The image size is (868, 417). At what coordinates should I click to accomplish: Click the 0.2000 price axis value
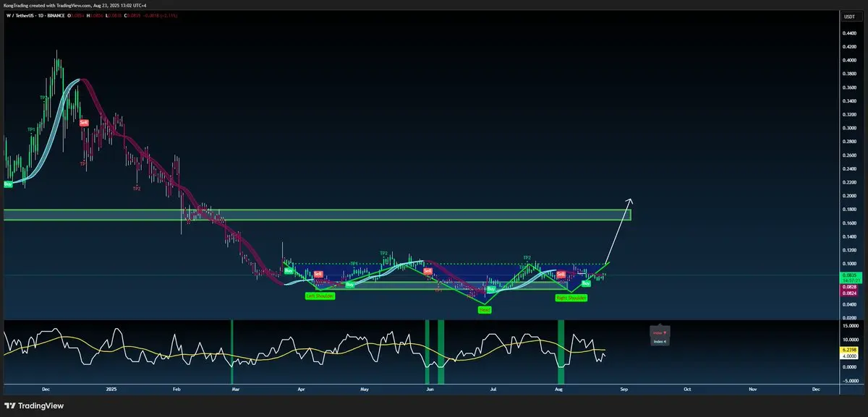(848, 196)
